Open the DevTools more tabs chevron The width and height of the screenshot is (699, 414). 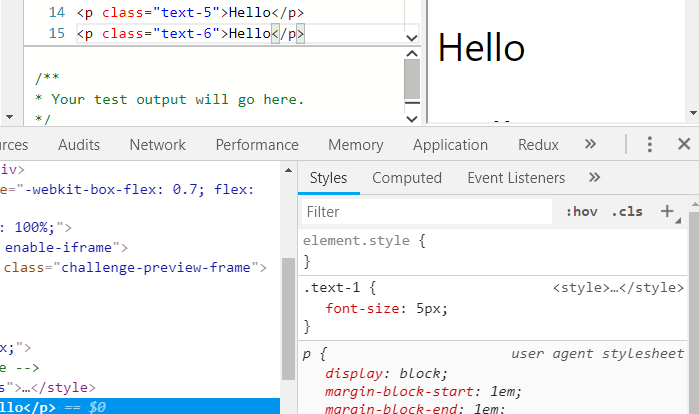pos(590,144)
